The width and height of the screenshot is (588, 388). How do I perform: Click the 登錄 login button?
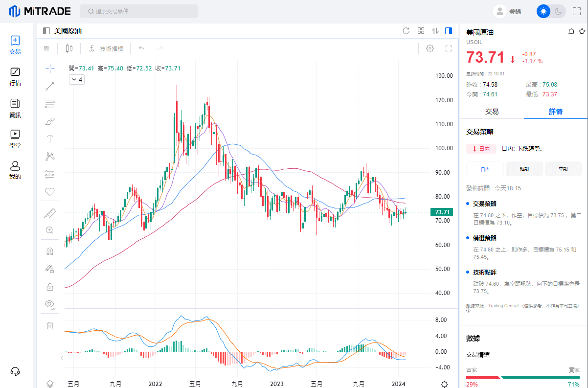508,11
